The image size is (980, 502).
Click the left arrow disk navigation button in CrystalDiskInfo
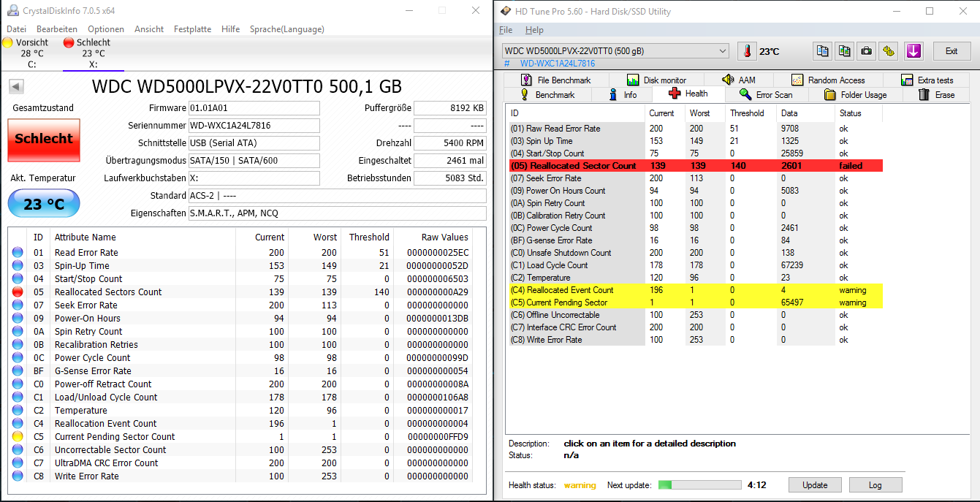click(x=16, y=86)
